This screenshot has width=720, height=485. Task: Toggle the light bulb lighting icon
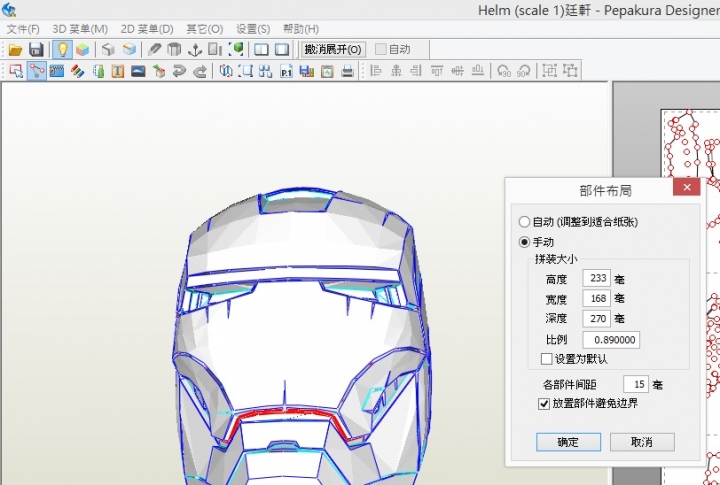click(x=62, y=50)
